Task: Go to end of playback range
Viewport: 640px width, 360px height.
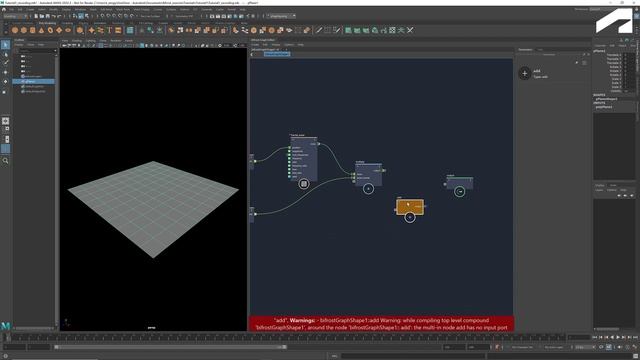Action: [x=635, y=337]
